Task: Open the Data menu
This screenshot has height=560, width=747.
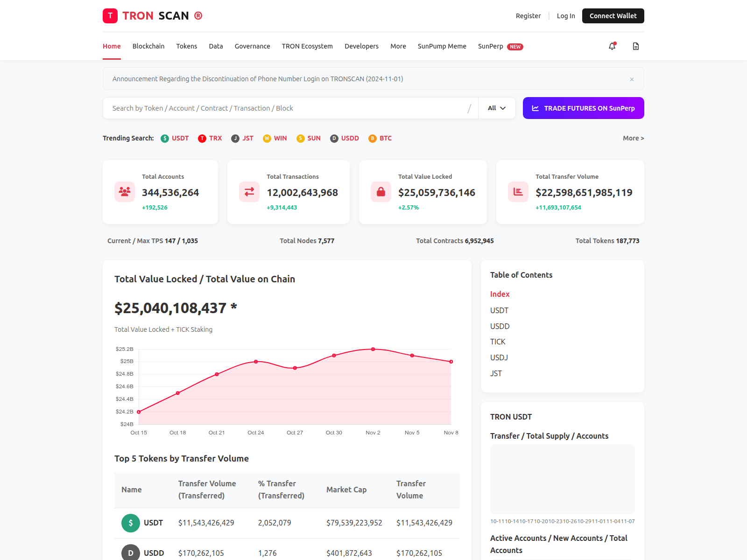Action: point(216,46)
